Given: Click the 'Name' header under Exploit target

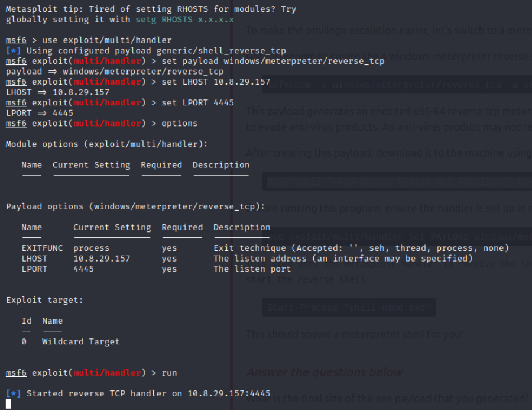Looking at the screenshot, I should coord(52,321).
